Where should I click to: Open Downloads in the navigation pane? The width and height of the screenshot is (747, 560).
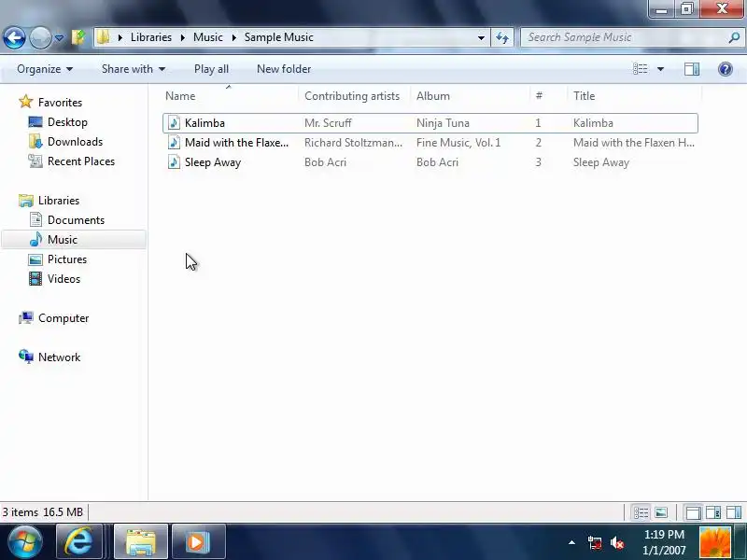(75, 142)
